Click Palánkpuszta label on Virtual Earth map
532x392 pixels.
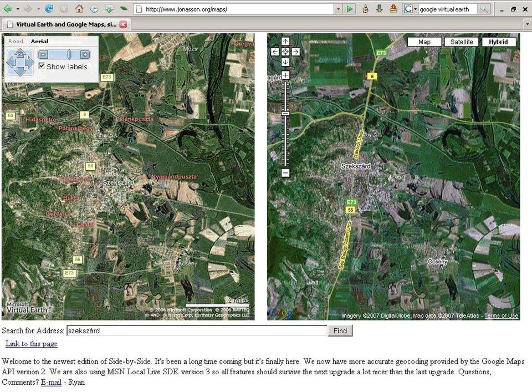134,119
